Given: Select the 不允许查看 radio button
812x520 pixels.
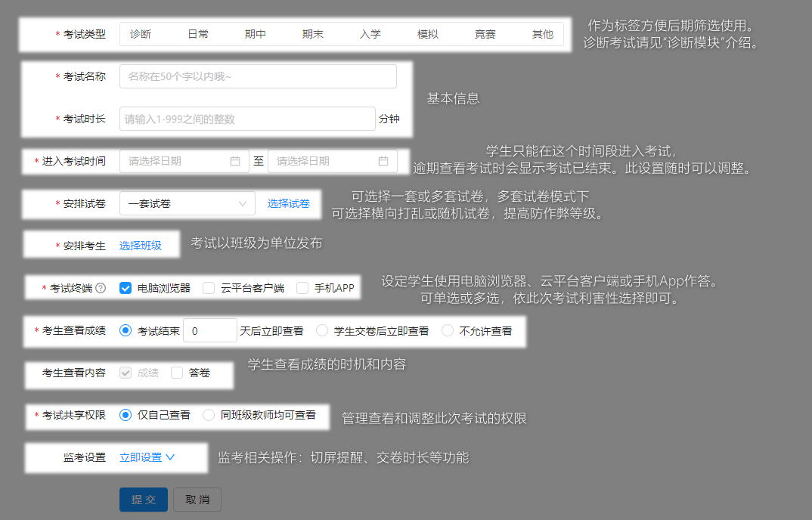Looking at the screenshot, I should [x=448, y=330].
